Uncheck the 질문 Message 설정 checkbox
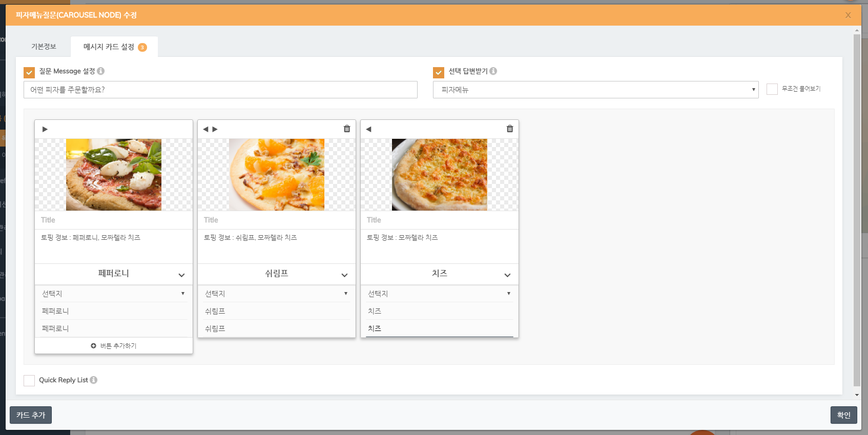Viewport: 868px width, 435px height. pos(29,72)
